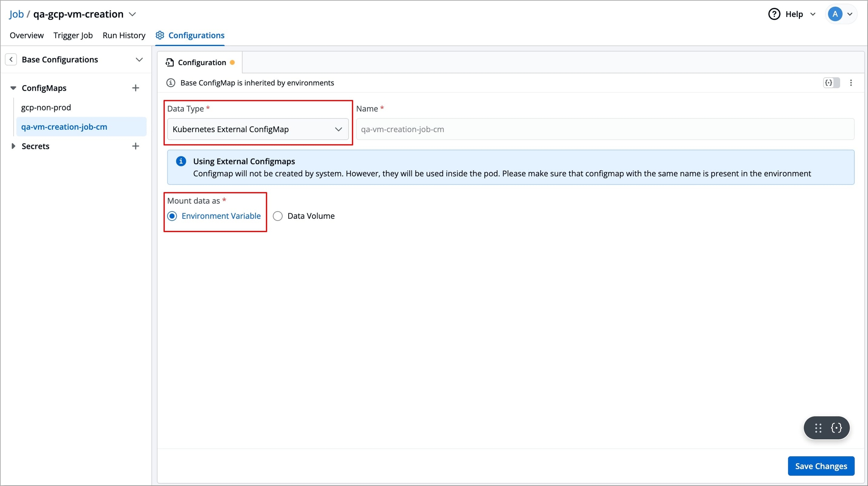Select the Data Volume radio option
The image size is (868, 486).
point(278,216)
